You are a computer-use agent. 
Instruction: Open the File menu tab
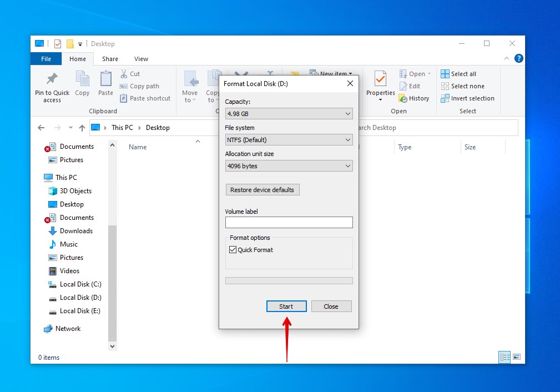pyautogui.click(x=46, y=59)
